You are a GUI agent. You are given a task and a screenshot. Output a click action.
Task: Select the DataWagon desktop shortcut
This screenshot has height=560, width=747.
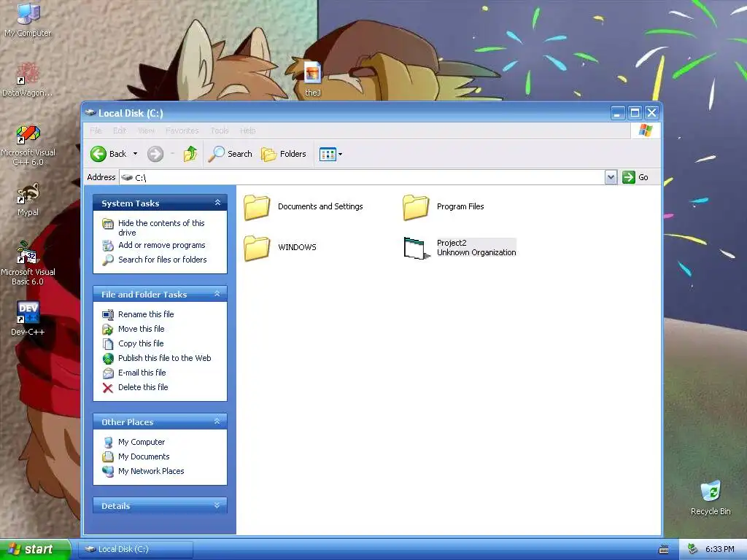pos(28,79)
